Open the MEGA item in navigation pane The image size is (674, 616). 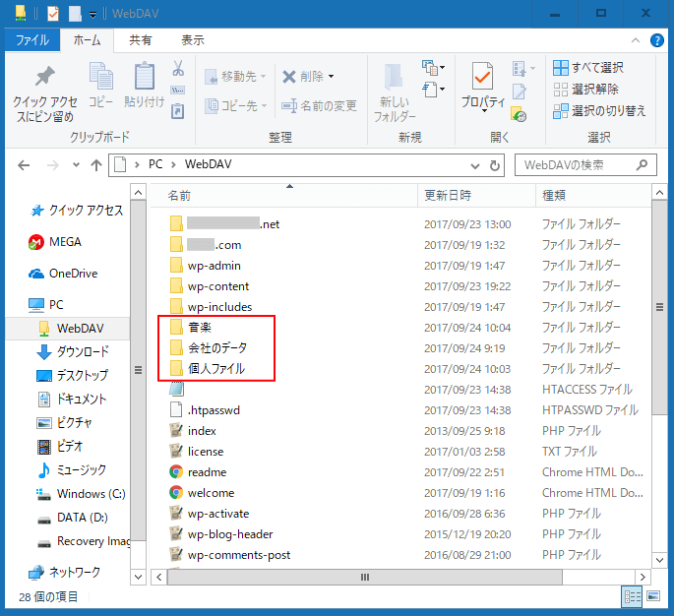point(64,241)
